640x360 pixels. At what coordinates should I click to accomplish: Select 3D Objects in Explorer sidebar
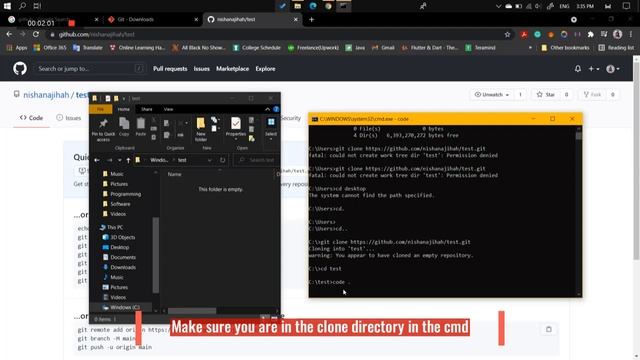[x=122, y=238]
